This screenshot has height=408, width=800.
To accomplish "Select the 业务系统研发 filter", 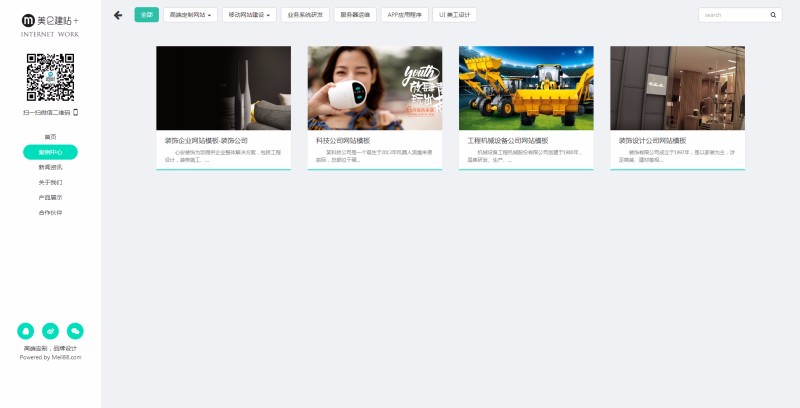I will tap(305, 15).
